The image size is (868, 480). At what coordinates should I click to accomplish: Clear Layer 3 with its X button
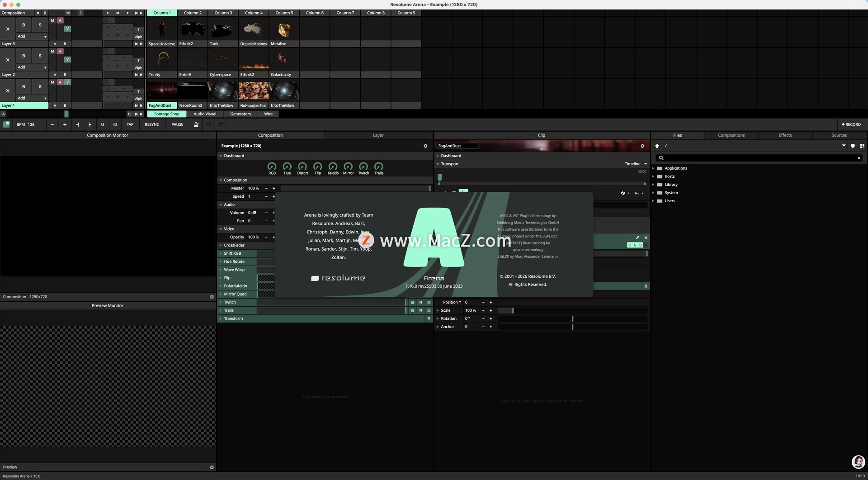pos(8,29)
